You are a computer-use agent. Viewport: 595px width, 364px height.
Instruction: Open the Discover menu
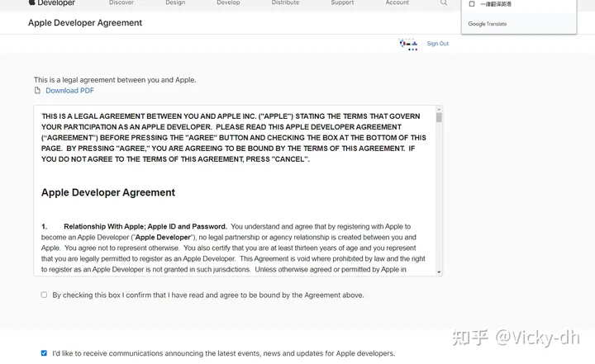pos(121,3)
